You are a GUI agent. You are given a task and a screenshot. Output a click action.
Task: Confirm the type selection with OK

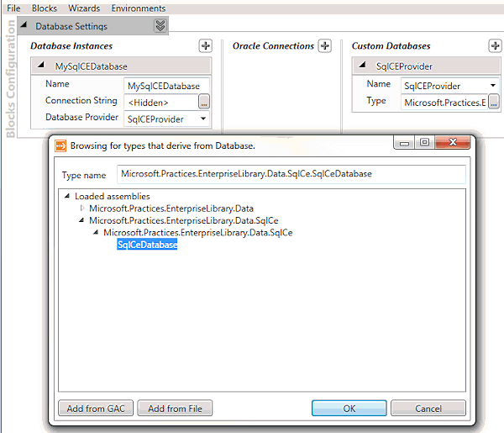[349, 409]
